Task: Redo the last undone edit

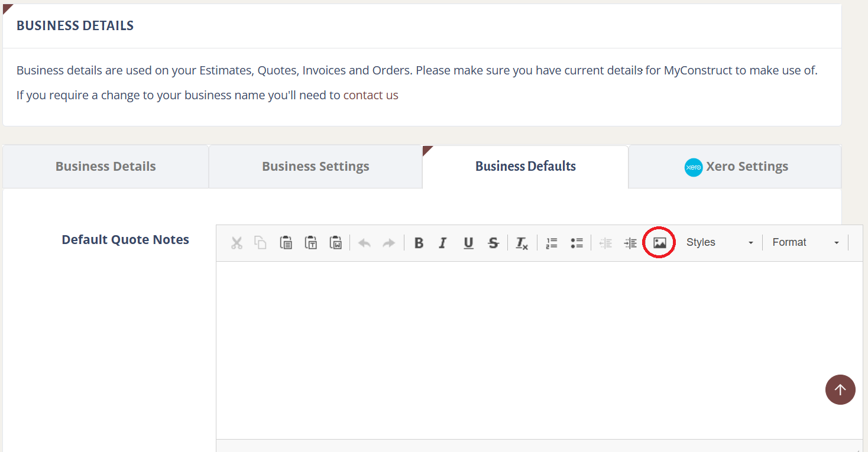Action: pos(388,243)
